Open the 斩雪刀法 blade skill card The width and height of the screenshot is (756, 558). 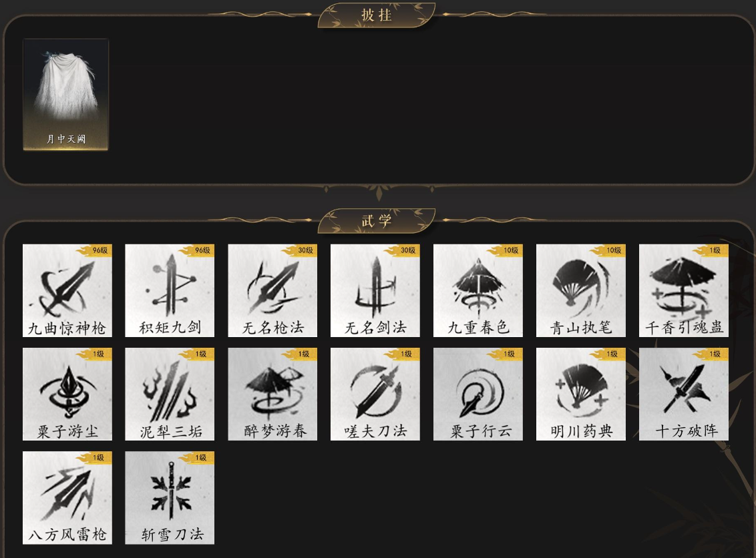pos(170,498)
